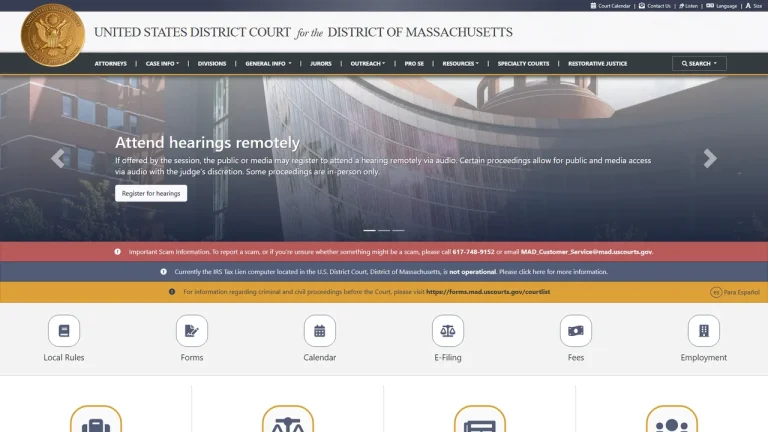The width and height of the screenshot is (768, 432).
Task: Open the Local Rules book icon
Action: pos(64,331)
